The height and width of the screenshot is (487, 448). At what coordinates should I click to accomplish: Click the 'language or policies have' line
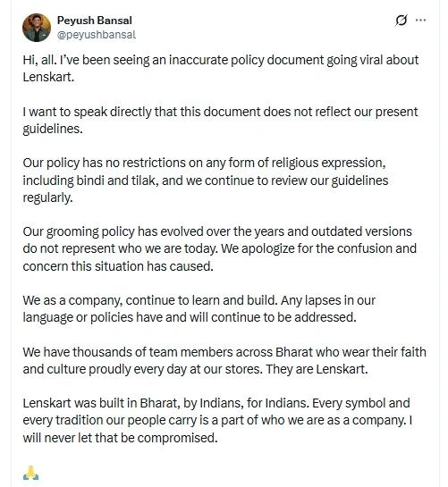coord(190,317)
